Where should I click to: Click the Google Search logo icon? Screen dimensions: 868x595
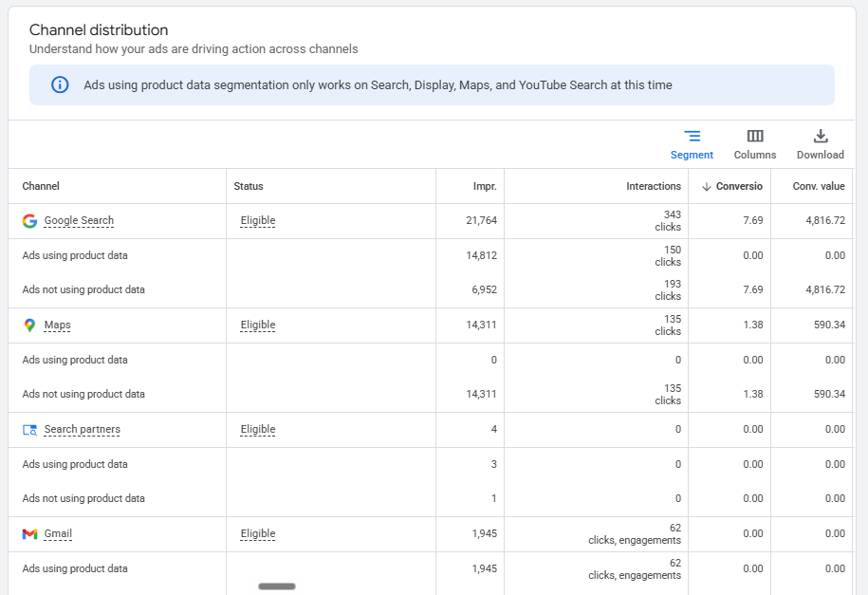tap(30, 221)
